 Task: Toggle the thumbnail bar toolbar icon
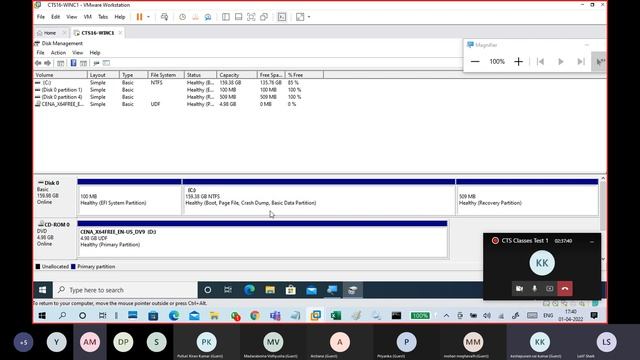(x=238, y=17)
